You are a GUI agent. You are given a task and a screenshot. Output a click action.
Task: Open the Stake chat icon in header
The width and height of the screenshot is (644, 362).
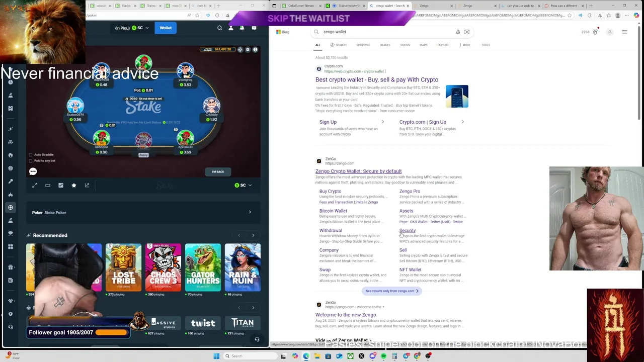[254, 28]
